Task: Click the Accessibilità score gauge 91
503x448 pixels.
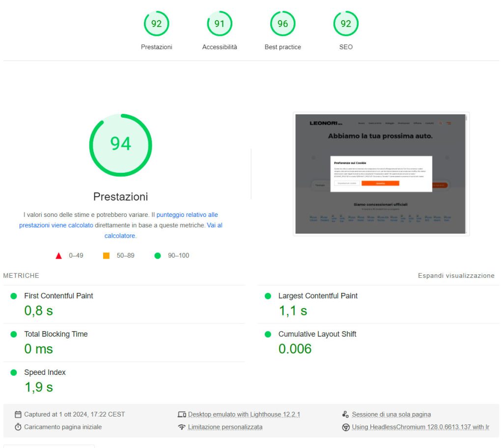Action: click(x=220, y=24)
